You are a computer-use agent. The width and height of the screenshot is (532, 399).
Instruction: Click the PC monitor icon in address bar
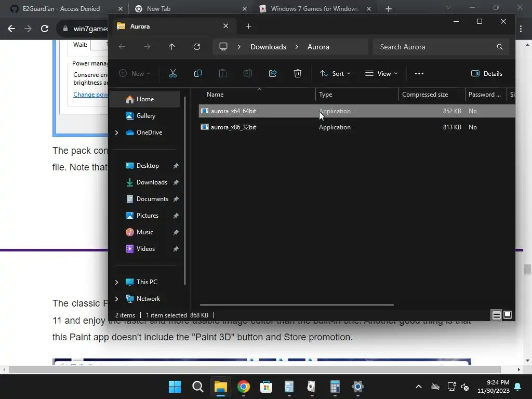pos(223,47)
